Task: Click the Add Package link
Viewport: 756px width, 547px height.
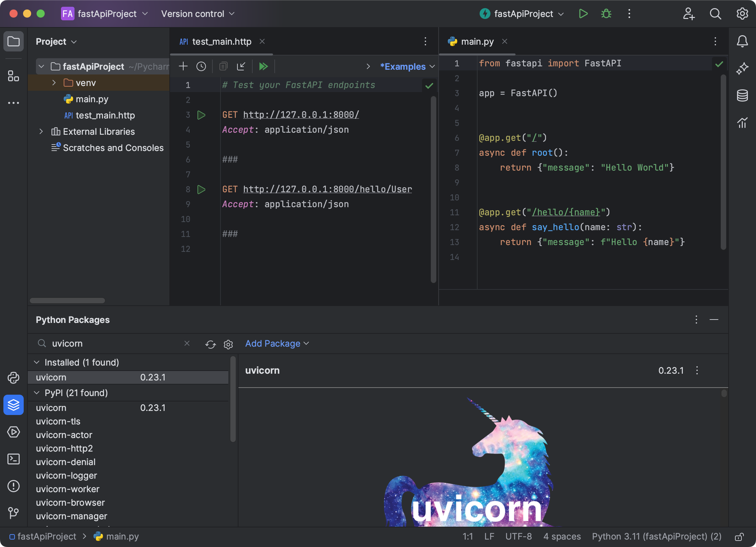Action: click(x=273, y=344)
